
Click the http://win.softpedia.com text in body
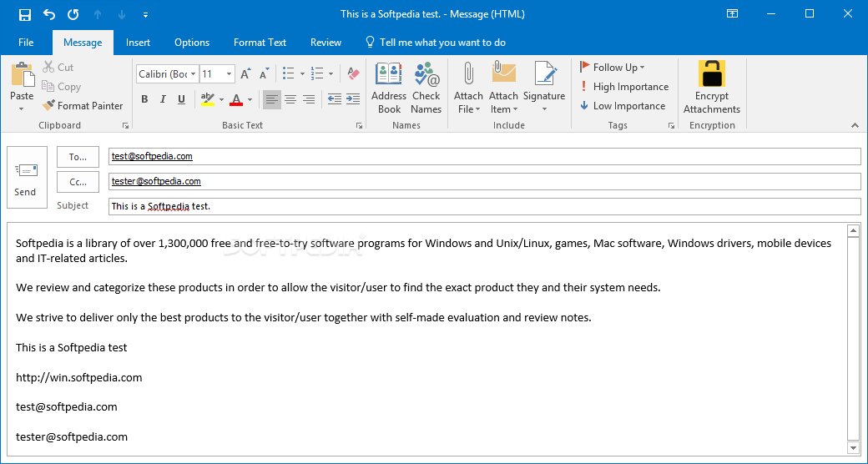point(79,377)
